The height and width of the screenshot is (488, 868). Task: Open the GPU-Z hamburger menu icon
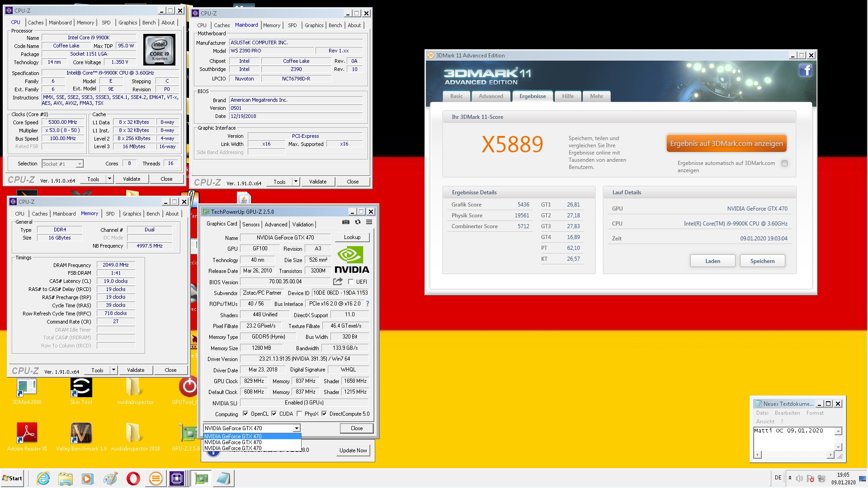[369, 222]
